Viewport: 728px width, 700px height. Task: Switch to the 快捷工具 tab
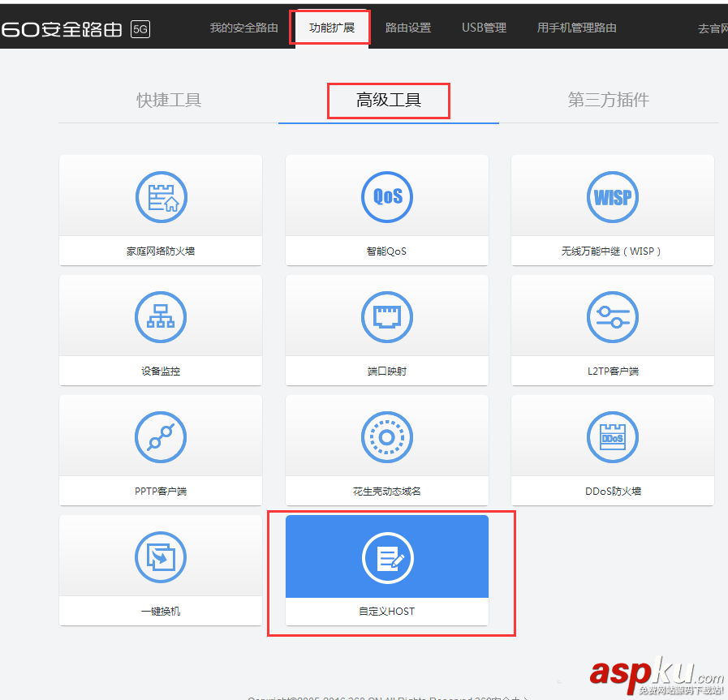point(168,100)
